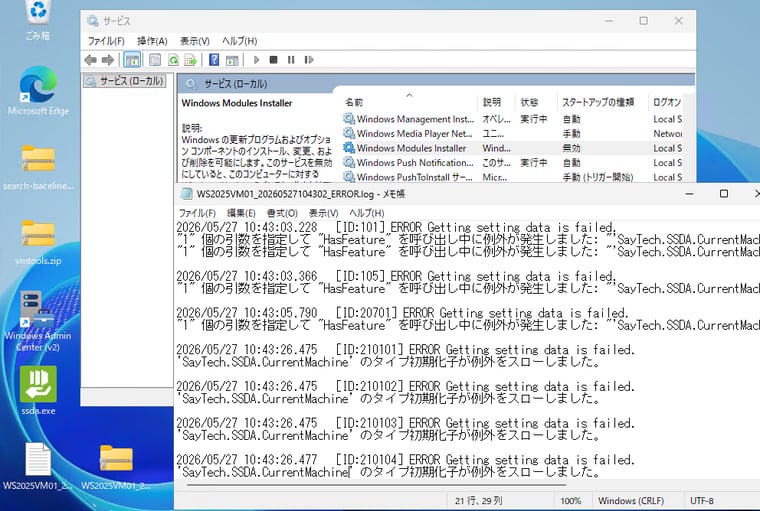760x511 pixels.
Task: Maximize the Notepad log window
Action: (x=724, y=194)
